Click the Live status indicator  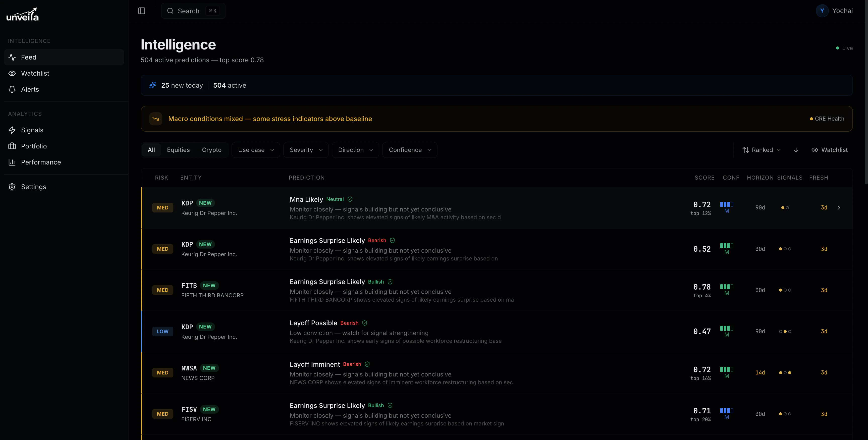[x=844, y=48]
